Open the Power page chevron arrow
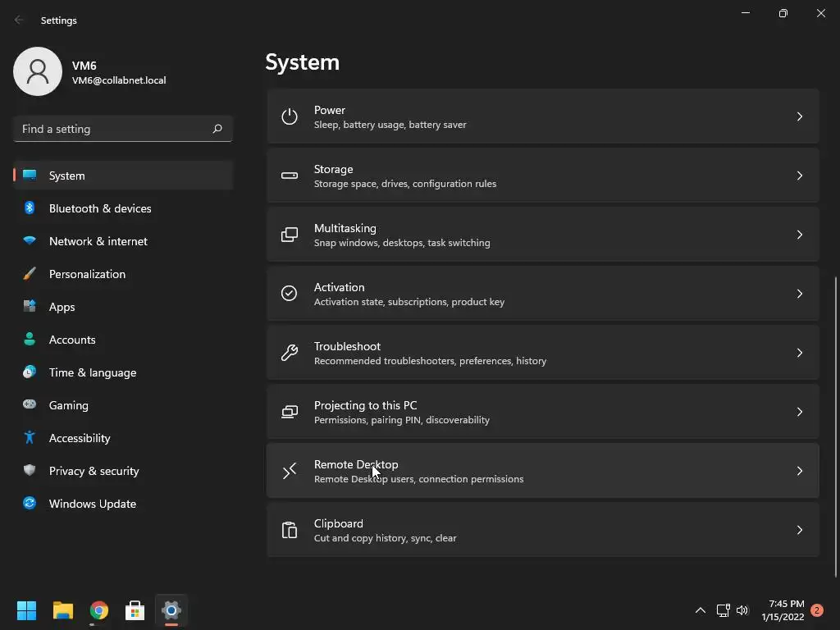Image resolution: width=840 pixels, height=630 pixels. (799, 116)
